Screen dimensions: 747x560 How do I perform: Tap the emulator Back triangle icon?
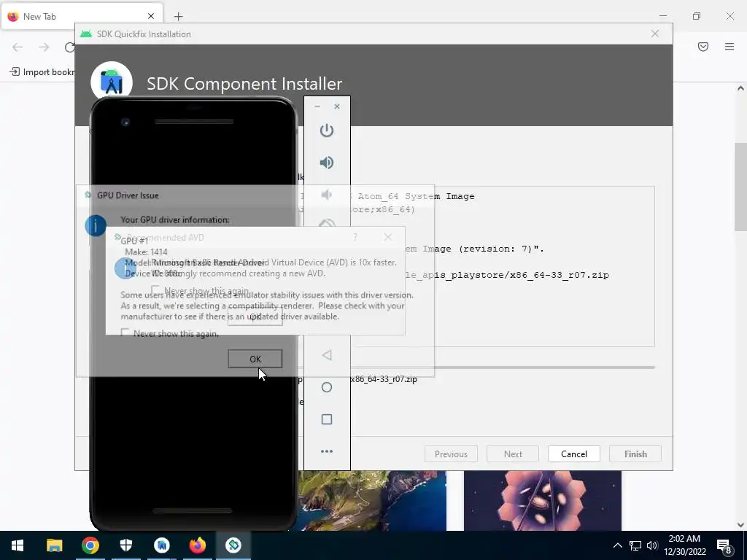pos(326,355)
